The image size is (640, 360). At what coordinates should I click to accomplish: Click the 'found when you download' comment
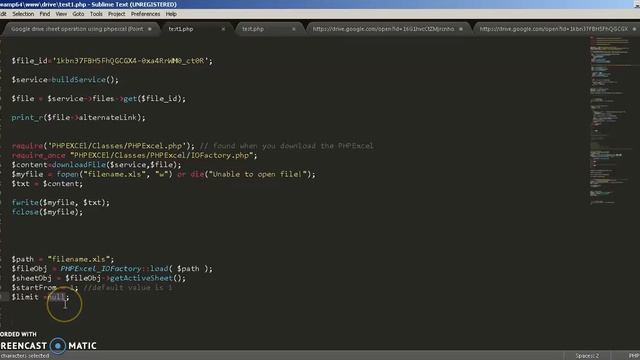coord(287,146)
